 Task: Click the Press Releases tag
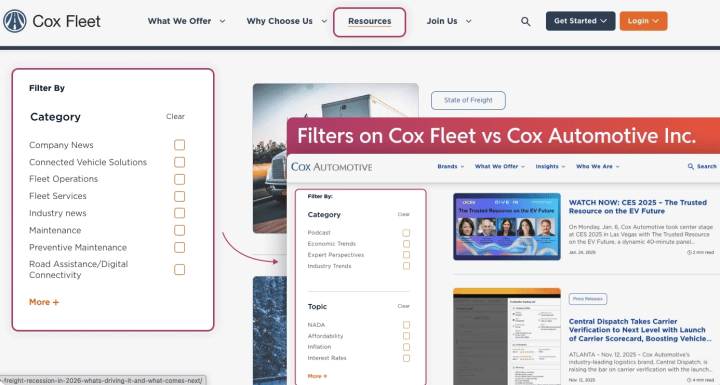click(x=588, y=299)
